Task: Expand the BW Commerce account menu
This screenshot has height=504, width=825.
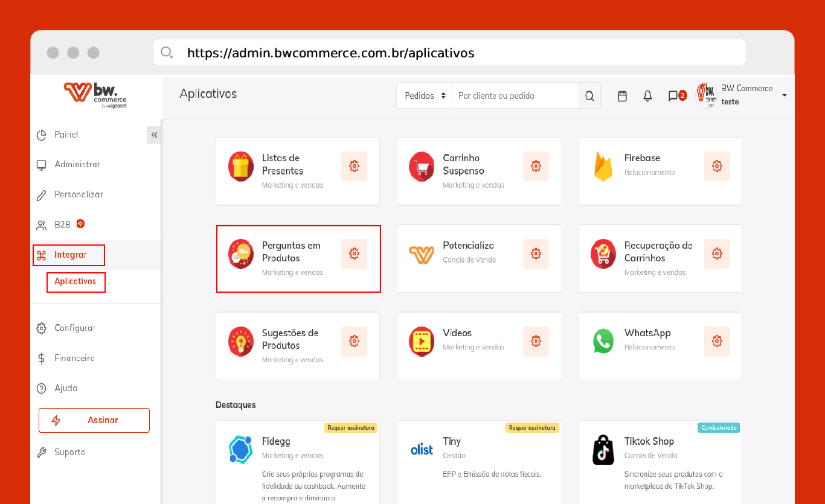Action: click(x=784, y=95)
